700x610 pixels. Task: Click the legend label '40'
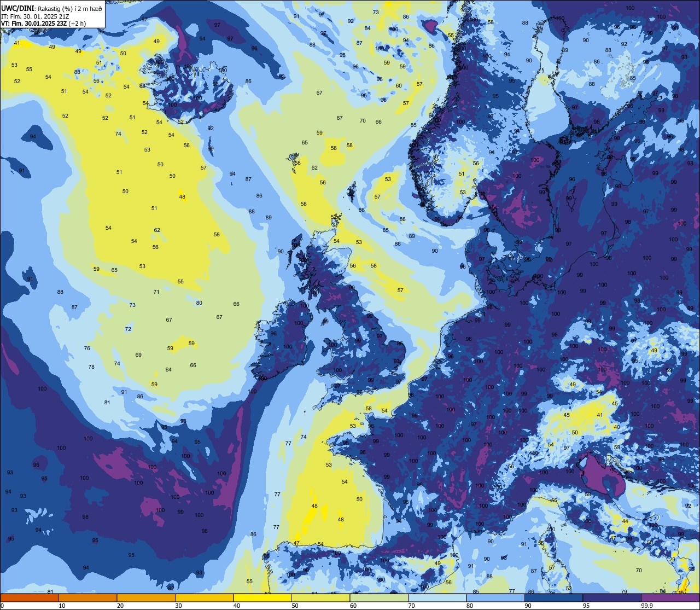237,606
